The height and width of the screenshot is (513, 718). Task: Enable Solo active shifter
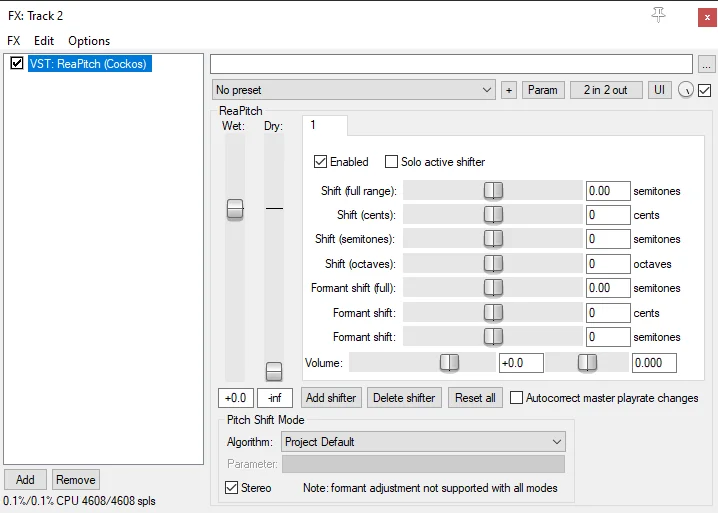pos(392,162)
